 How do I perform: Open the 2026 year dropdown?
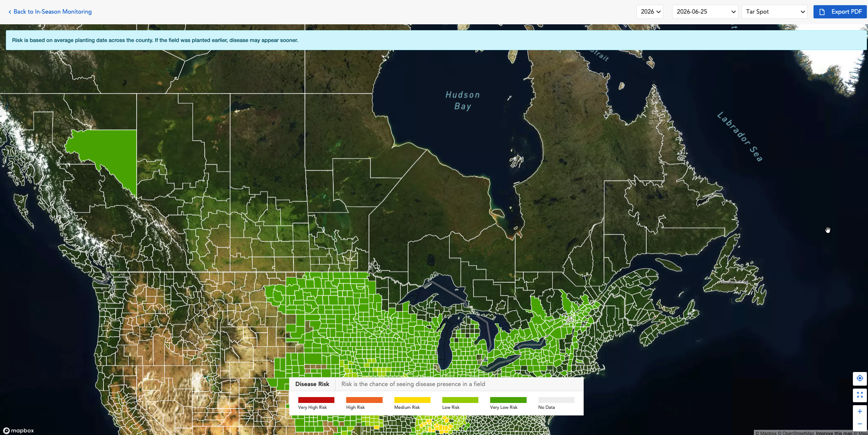(x=650, y=12)
